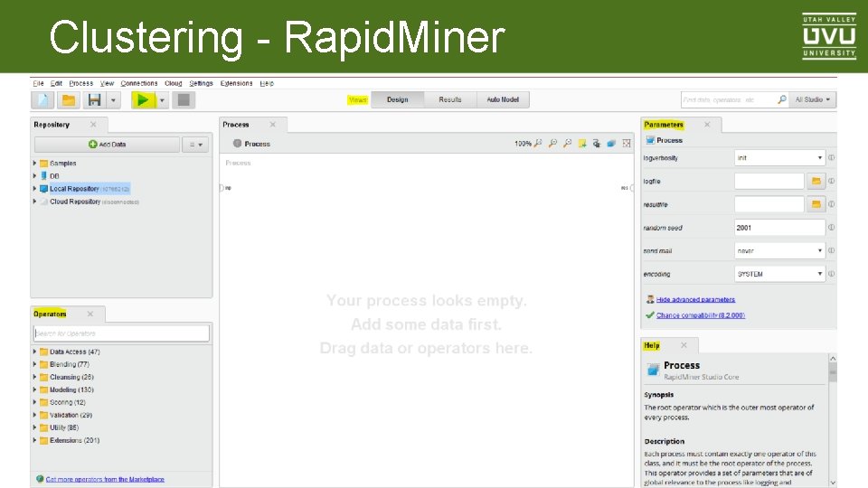The image size is (868, 488).
Task: Click the gray Process circle icon in breadcrumb
Action: click(x=238, y=144)
